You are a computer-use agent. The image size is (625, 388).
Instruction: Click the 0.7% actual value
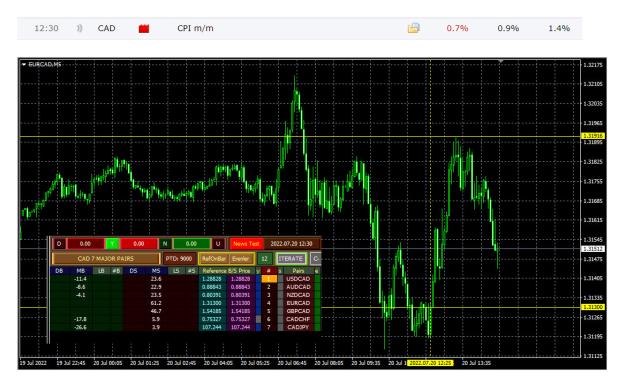click(457, 28)
